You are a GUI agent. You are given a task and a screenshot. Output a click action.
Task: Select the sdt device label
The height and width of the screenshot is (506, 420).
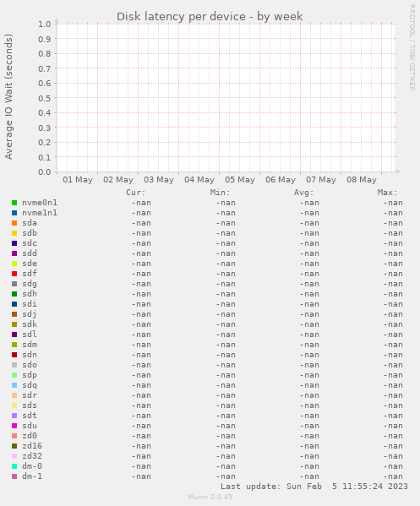coord(30,416)
